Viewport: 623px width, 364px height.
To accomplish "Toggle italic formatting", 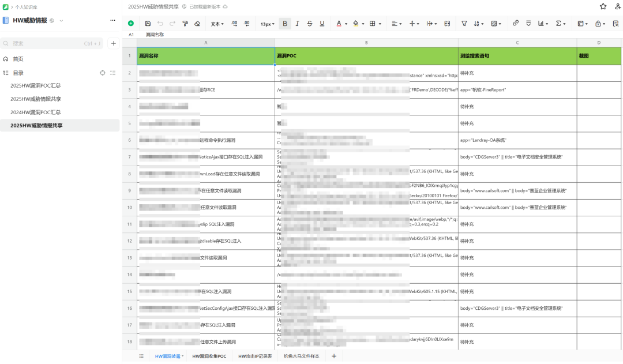I will click(x=297, y=24).
